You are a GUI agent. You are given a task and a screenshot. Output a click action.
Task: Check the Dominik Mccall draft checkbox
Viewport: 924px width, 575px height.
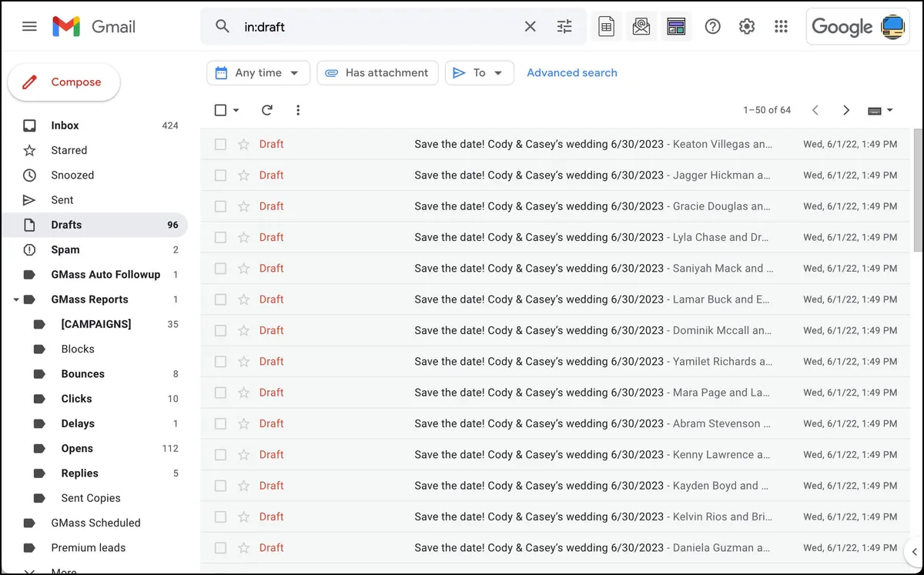220,330
